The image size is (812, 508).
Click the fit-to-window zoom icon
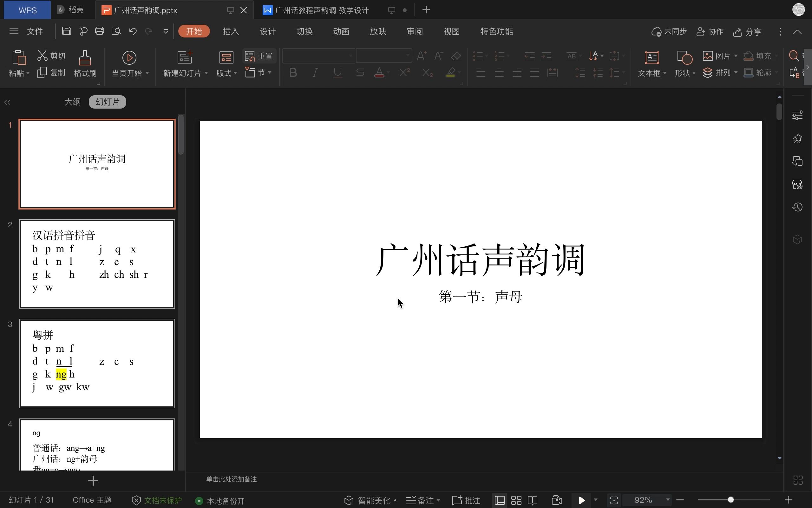[614, 500]
